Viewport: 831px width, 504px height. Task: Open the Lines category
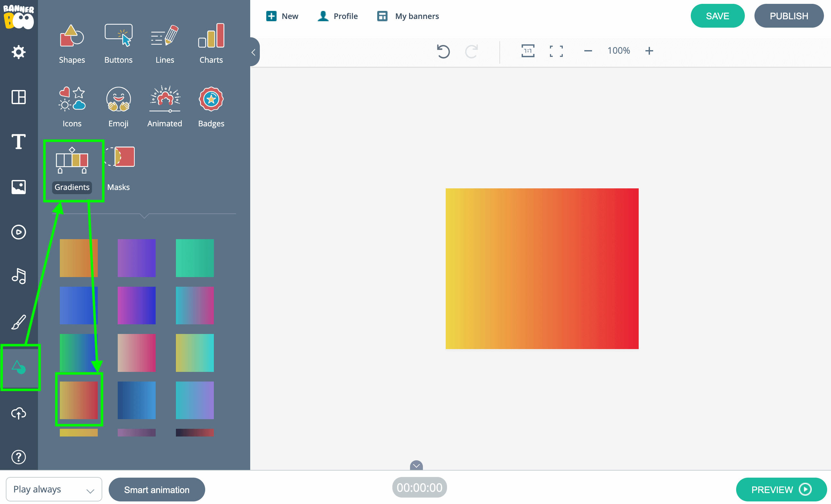pyautogui.click(x=165, y=44)
